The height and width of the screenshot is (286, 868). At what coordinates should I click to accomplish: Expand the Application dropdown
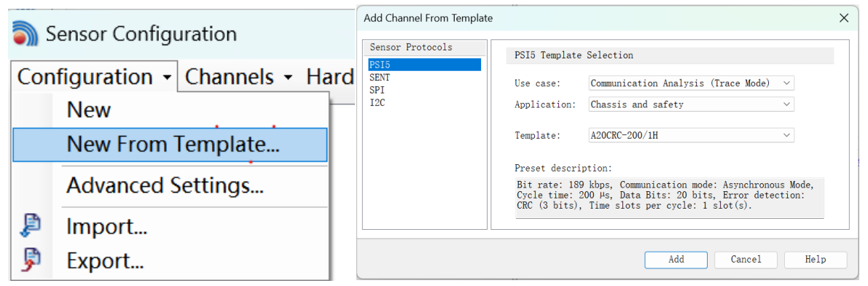click(692, 104)
